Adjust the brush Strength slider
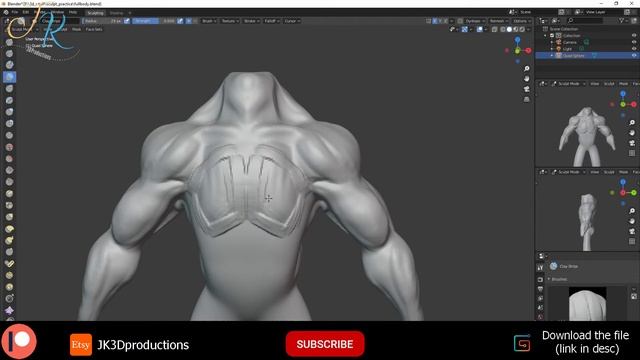 click(x=154, y=21)
